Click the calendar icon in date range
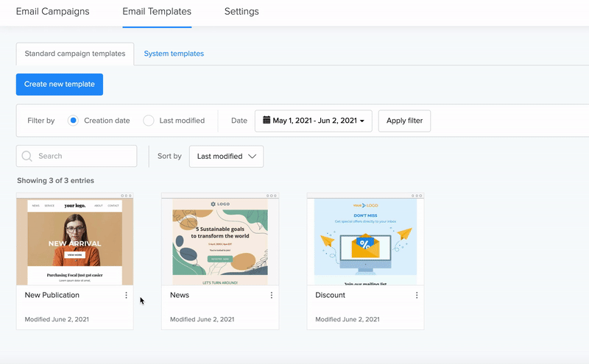The image size is (589, 364). pos(267,121)
